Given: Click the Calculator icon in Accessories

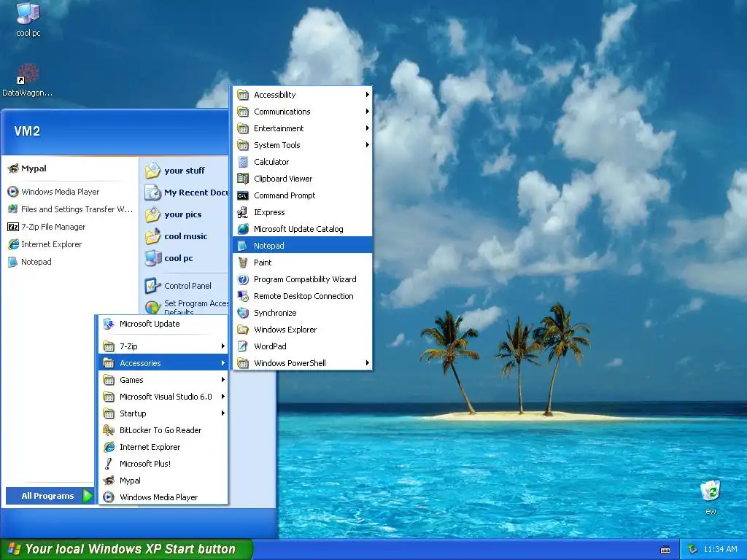Looking at the screenshot, I should point(243,162).
